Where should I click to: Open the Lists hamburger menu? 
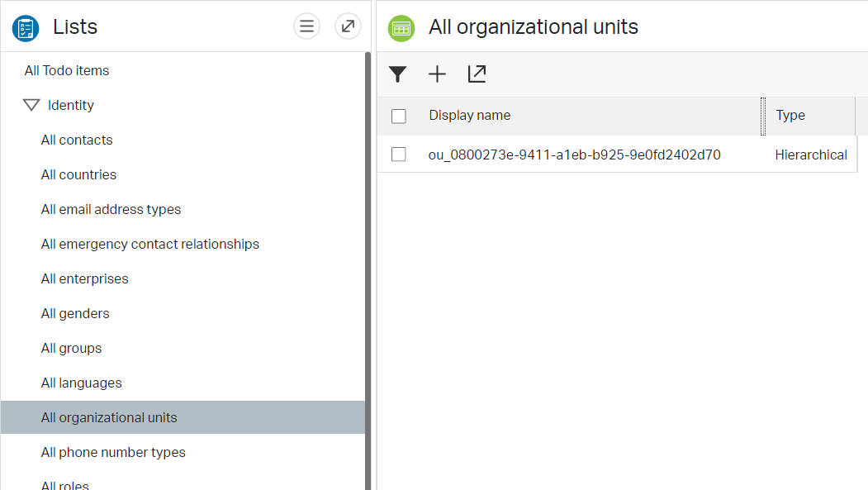pos(306,26)
